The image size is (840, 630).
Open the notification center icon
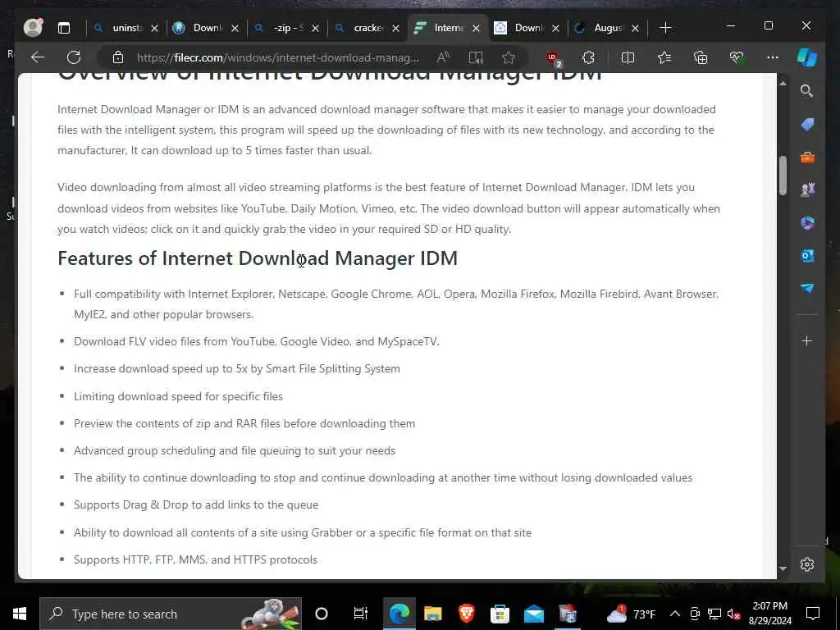click(x=813, y=614)
